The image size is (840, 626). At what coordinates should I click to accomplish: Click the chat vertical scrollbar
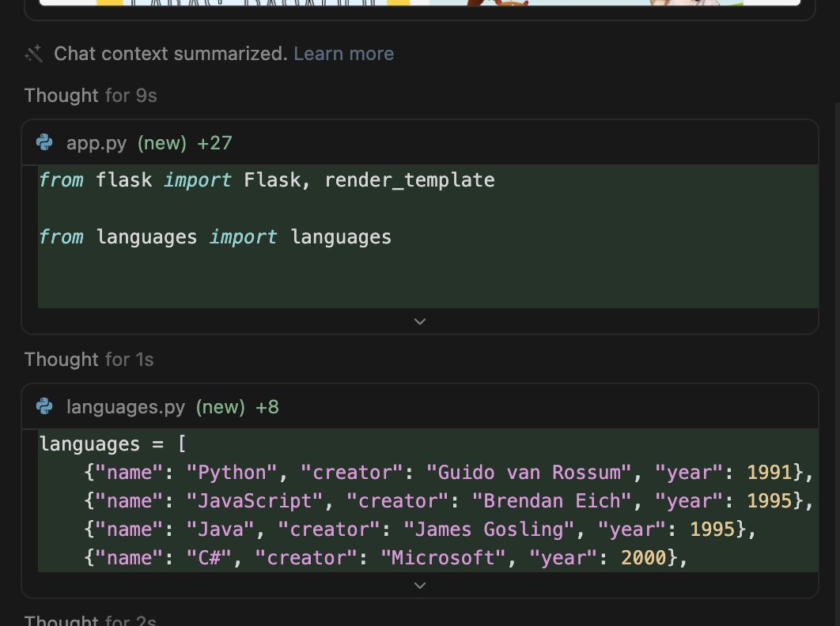click(838, 364)
